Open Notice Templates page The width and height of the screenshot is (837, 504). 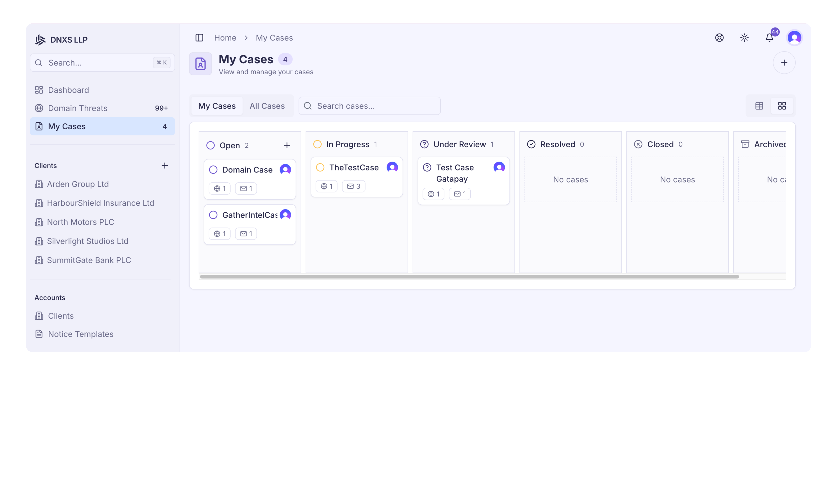click(x=81, y=334)
